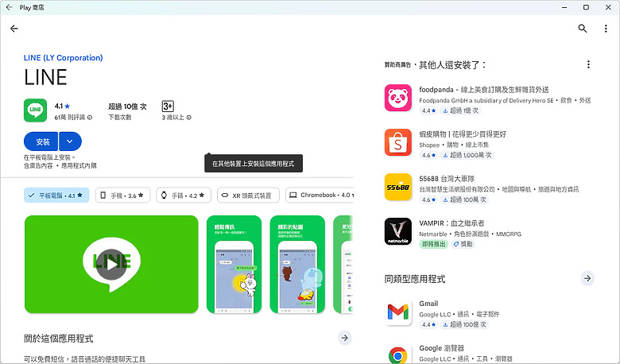Screen dimensions: 620x364
Task: Open the search magnifier icon
Action: [583, 29]
